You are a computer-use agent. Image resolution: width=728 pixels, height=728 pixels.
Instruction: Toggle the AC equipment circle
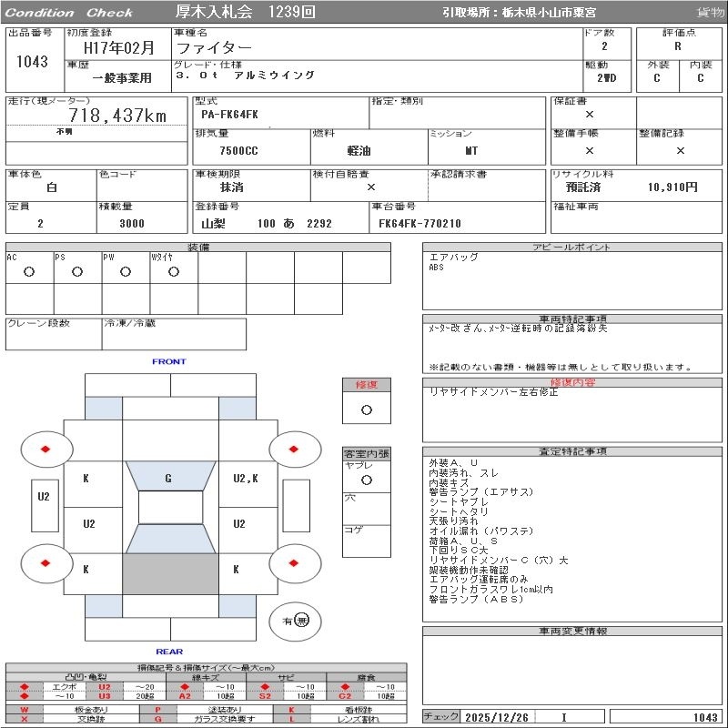pyautogui.click(x=29, y=271)
